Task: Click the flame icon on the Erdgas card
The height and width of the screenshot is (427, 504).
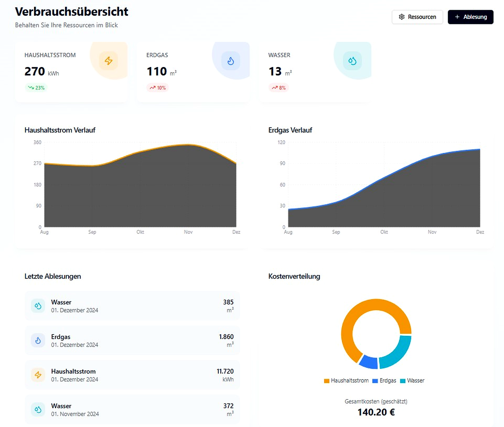Action: (x=230, y=61)
